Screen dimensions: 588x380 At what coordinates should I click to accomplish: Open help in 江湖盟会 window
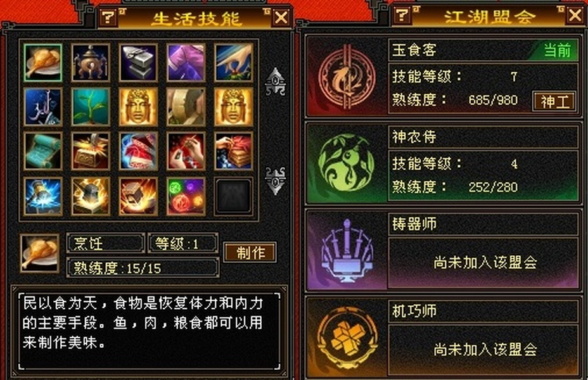tap(402, 15)
